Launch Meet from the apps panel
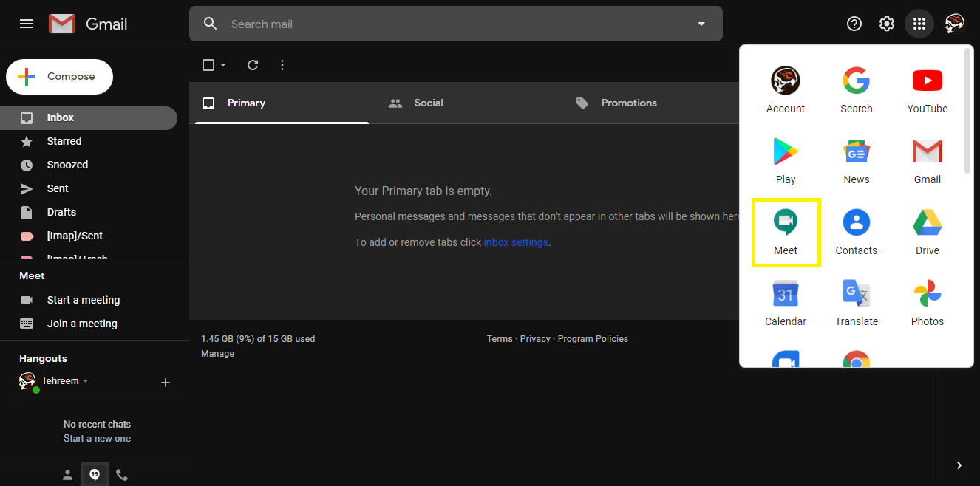The height and width of the screenshot is (486, 980). click(786, 232)
